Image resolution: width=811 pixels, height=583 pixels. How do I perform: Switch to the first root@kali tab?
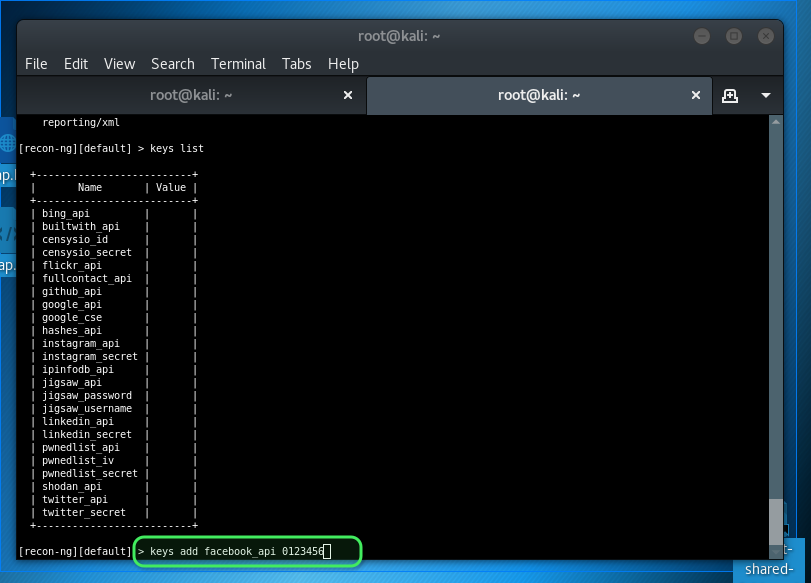[190, 95]
